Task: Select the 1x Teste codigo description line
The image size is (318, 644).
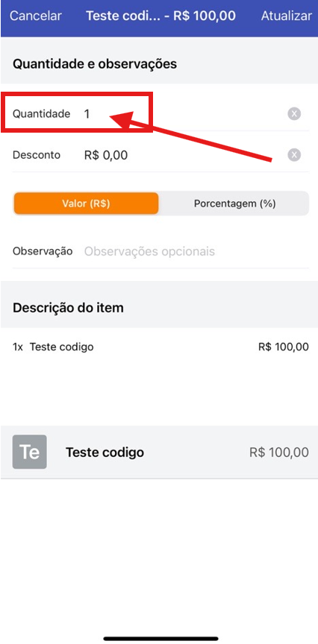Action: pos(160,347)
